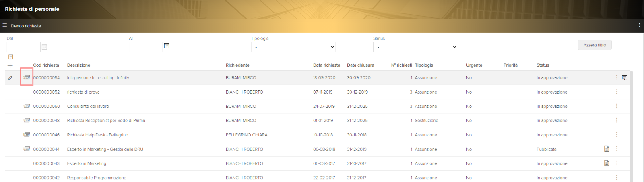Expand the Status filter dropdown
644x182 pixels.
point(415,47)
